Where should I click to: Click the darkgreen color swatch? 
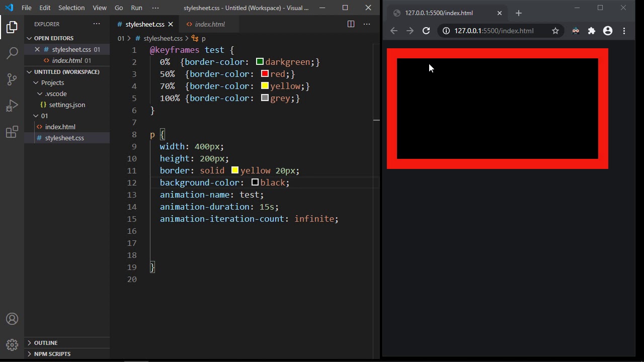click(x=260, y=62)
